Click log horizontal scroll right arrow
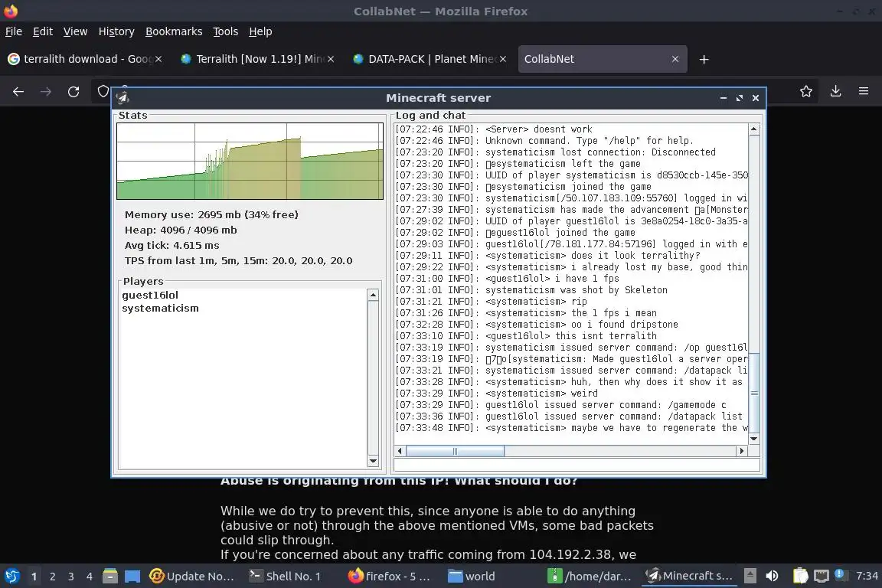The image size is (882, 588). 742,451
